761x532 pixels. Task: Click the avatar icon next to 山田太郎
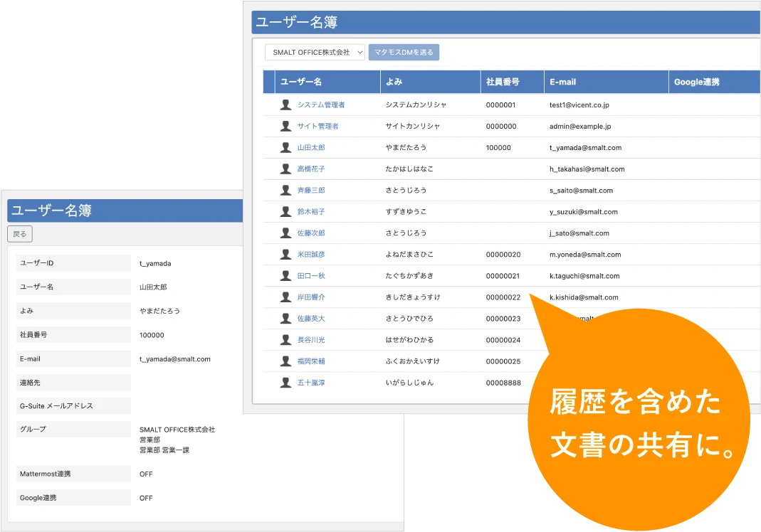tap(285, 147)
